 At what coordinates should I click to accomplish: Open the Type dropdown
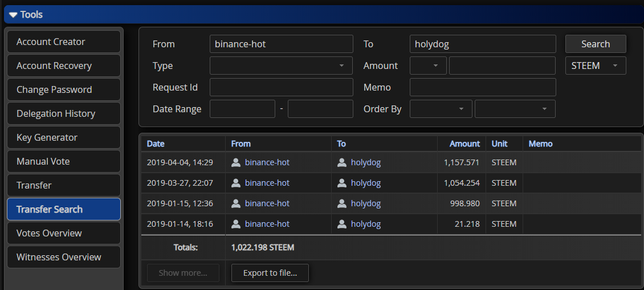282,66
